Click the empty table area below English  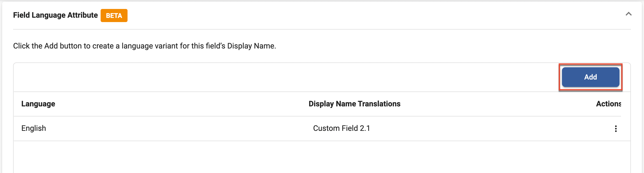[x=322, y=157]
